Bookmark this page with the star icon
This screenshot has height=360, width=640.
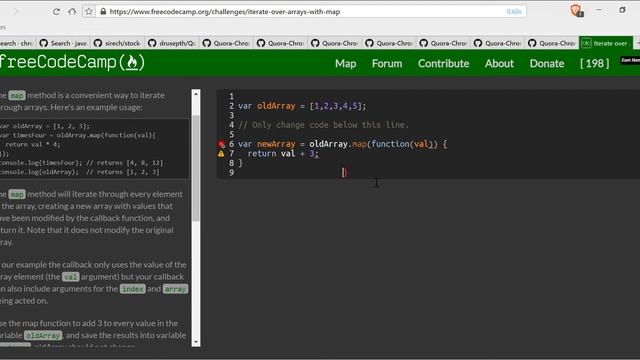pos(89,11)
